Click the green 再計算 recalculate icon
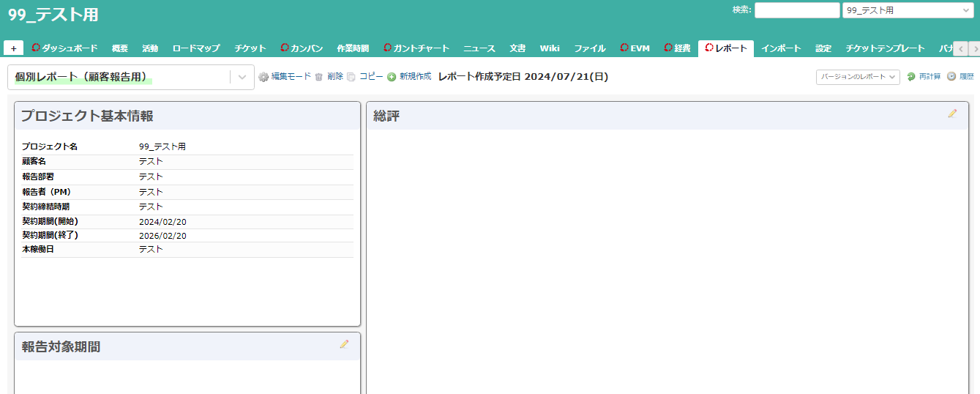The image size is (980, 394). coord(911,77)
